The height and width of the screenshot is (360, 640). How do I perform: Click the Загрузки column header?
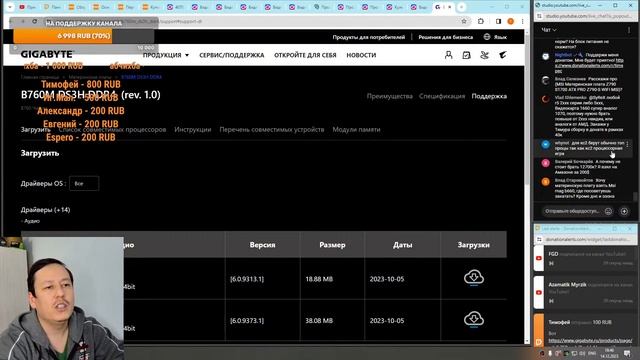coord(473,245)
